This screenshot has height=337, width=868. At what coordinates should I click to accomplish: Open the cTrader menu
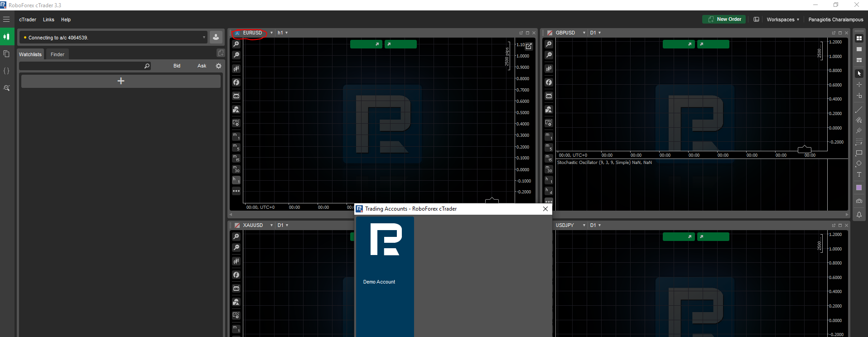coord(28,19)
